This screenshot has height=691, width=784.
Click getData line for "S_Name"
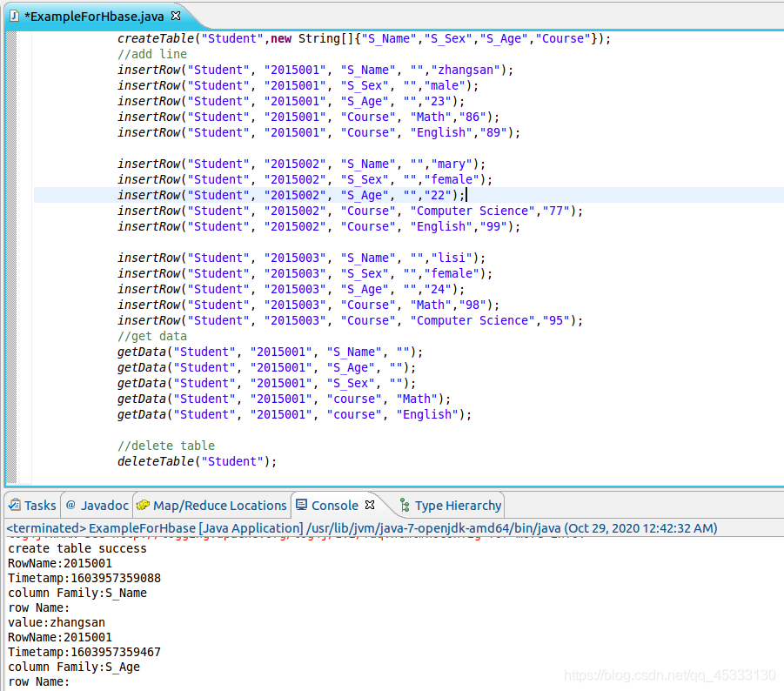[270, 352]
